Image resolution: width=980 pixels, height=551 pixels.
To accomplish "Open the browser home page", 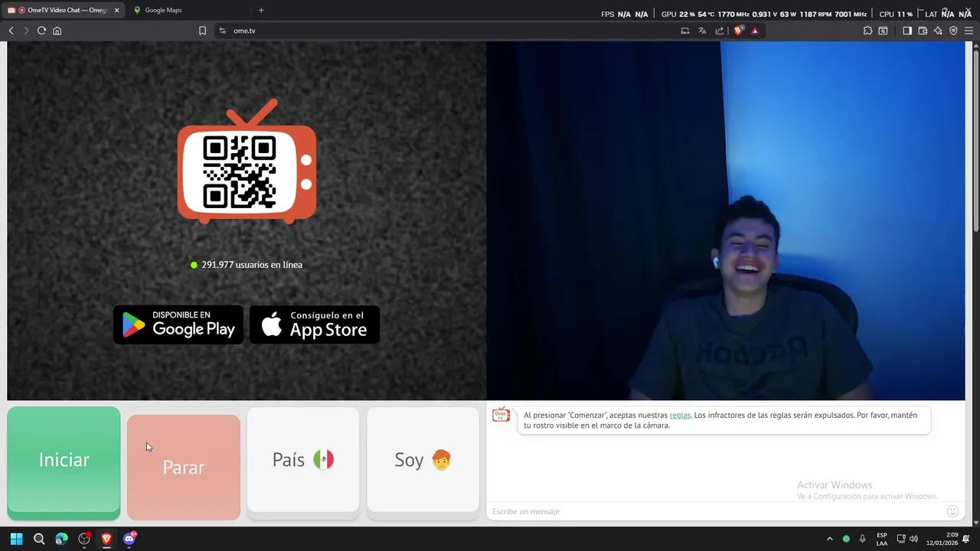I will click(x=57, y=31).
